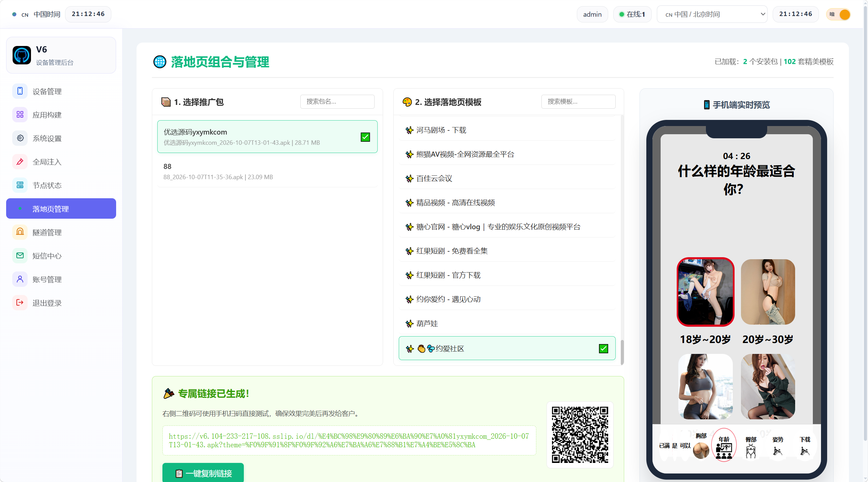
Task: Uncheck the 优选源码yxymkcom package checkbox
Action: 365,137
